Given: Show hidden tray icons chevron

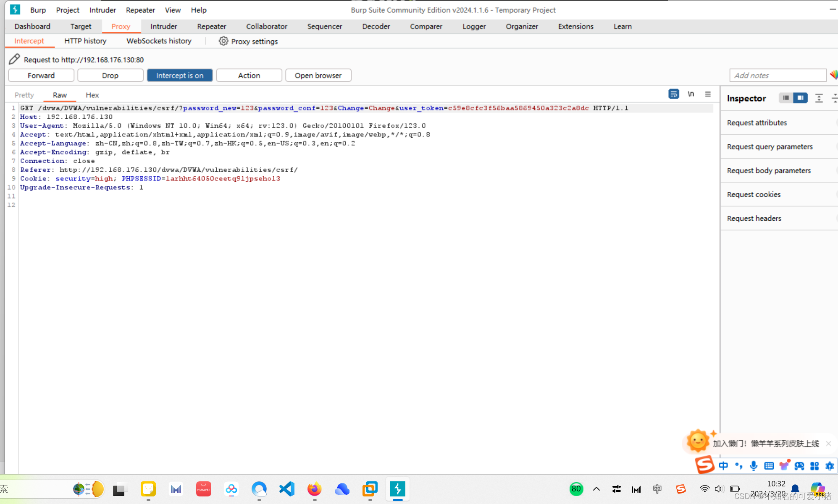Looking at the screenshot, I should (x=596, y=489).
